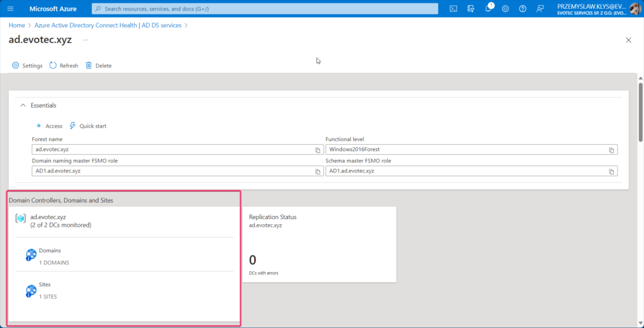This screenshot has width=644, height=328.
Task: Click Delete in the command bar
Action: point(98,65)
